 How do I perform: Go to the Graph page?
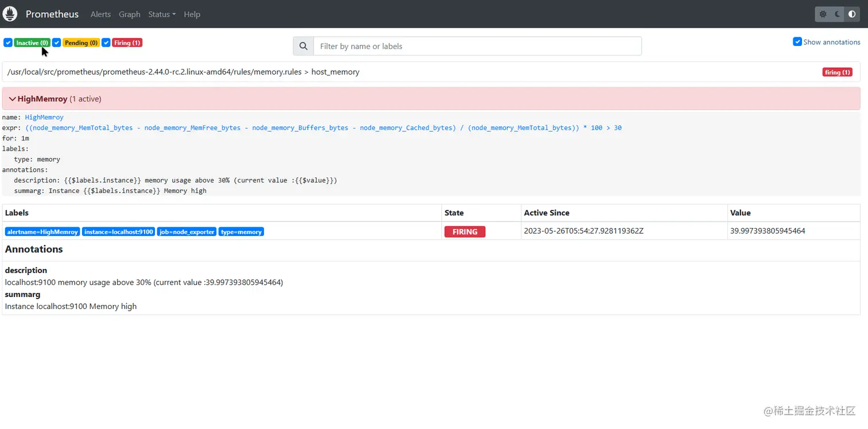[x=130, y=14]
